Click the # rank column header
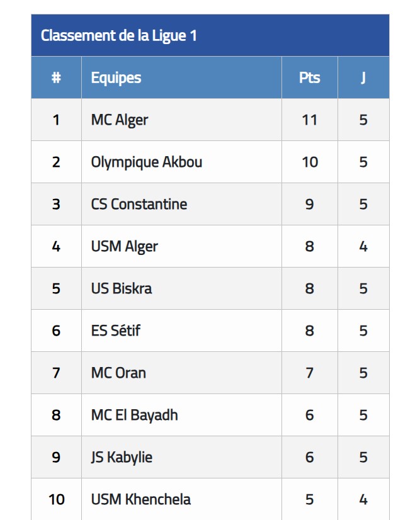Viewport: 420px width, 520px height. click(x=56, y=78)
